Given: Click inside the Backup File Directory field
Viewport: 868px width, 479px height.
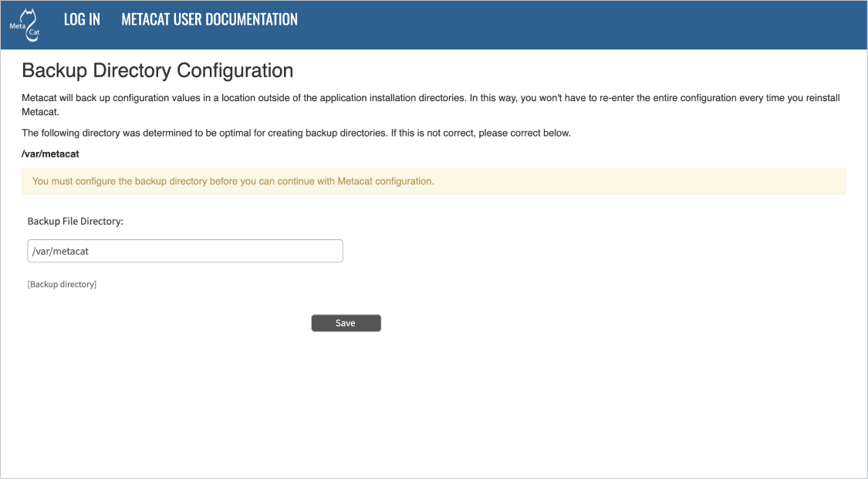Looking at the screenshot, I should [x=185, y=251].
